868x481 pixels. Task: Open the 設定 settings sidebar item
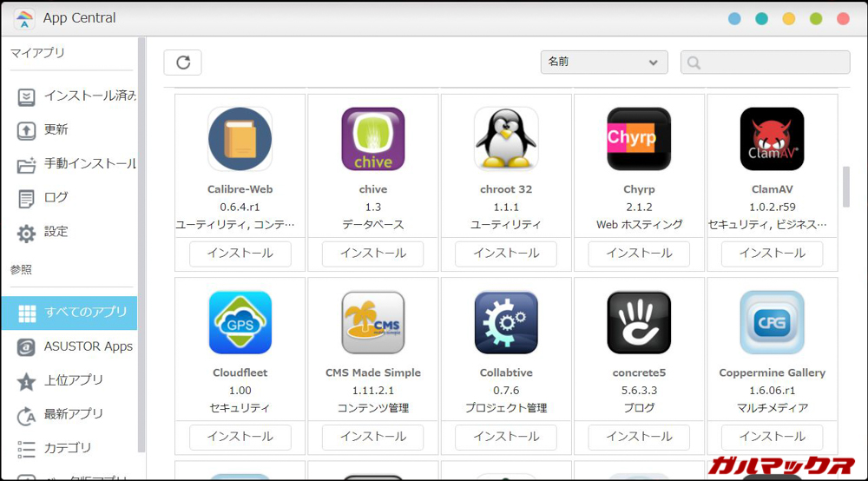click(x=56, y=232)
